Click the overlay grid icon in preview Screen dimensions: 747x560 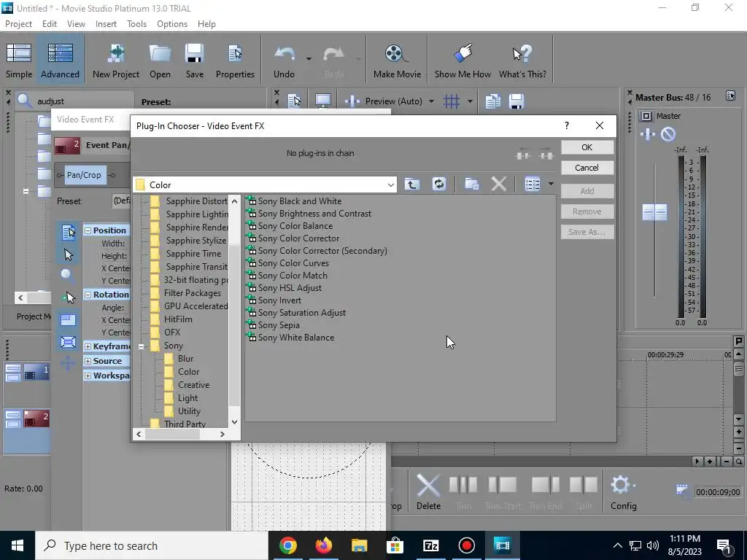tap(451, 101)
